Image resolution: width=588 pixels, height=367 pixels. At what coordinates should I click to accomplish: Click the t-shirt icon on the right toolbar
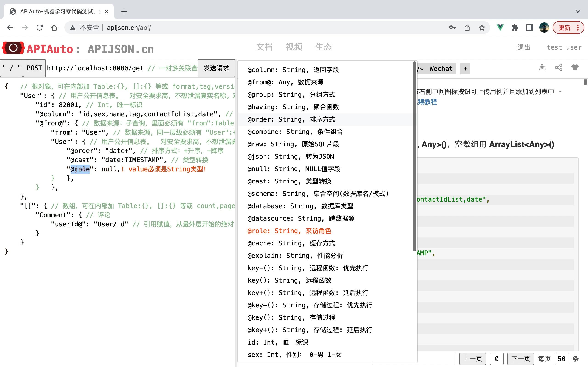[575, 68]
